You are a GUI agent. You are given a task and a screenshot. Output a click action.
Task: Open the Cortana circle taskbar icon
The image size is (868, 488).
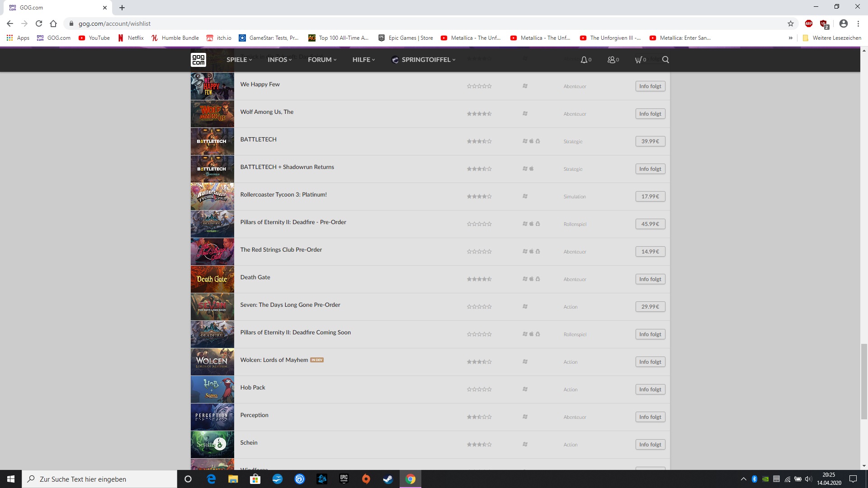188,479
